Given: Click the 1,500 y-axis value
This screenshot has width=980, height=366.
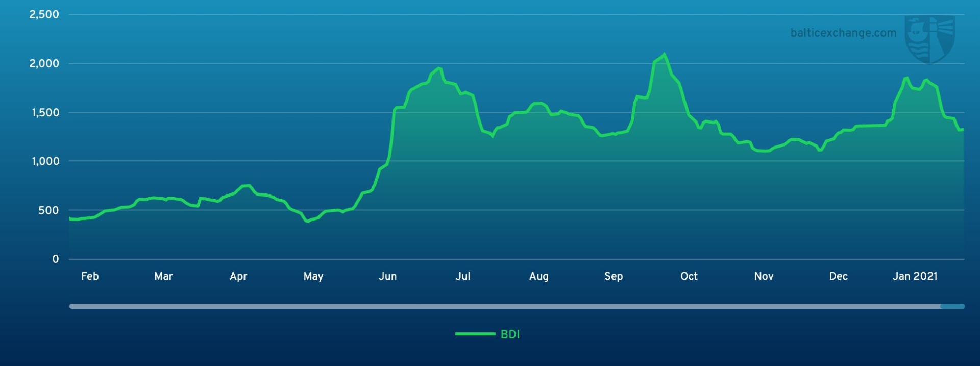Looking at the screenshot, I should [45, 113].
